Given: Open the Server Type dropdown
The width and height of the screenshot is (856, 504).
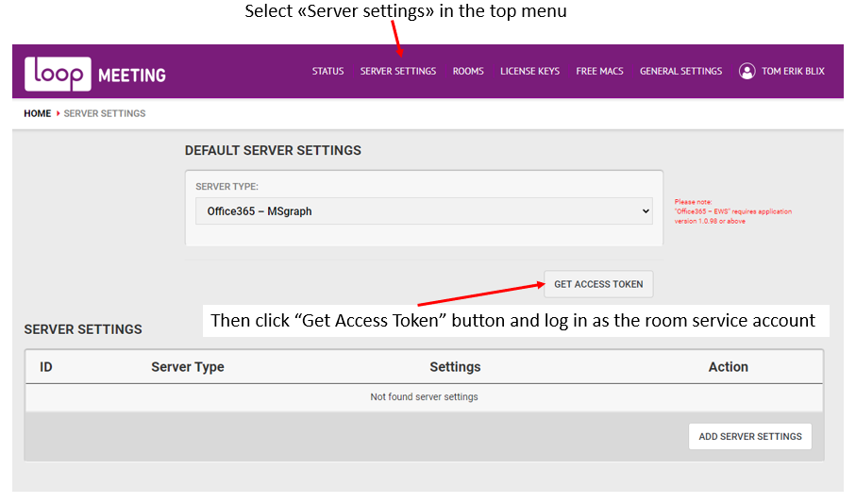Looking at the screenshot, I should pos(424,211).
